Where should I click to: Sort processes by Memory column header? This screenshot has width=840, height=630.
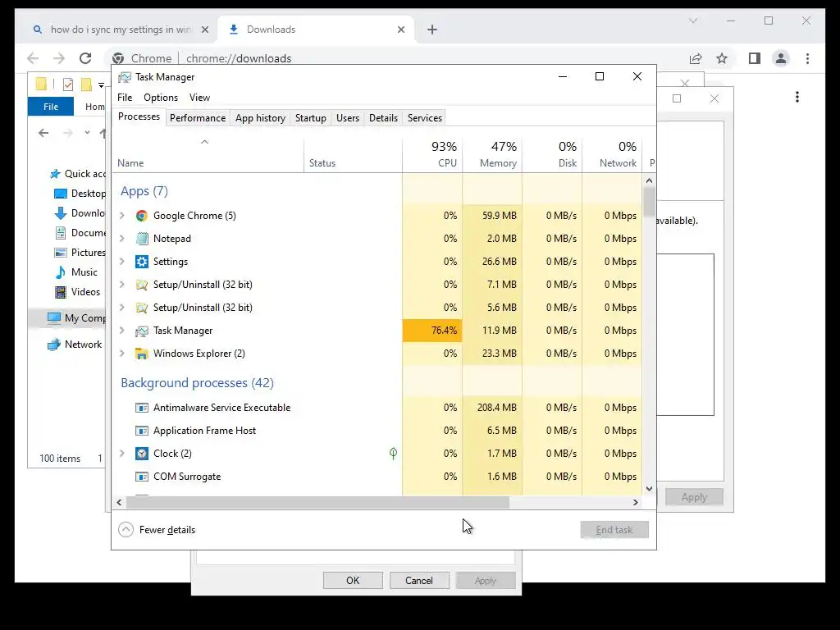[x=492, y=154]
